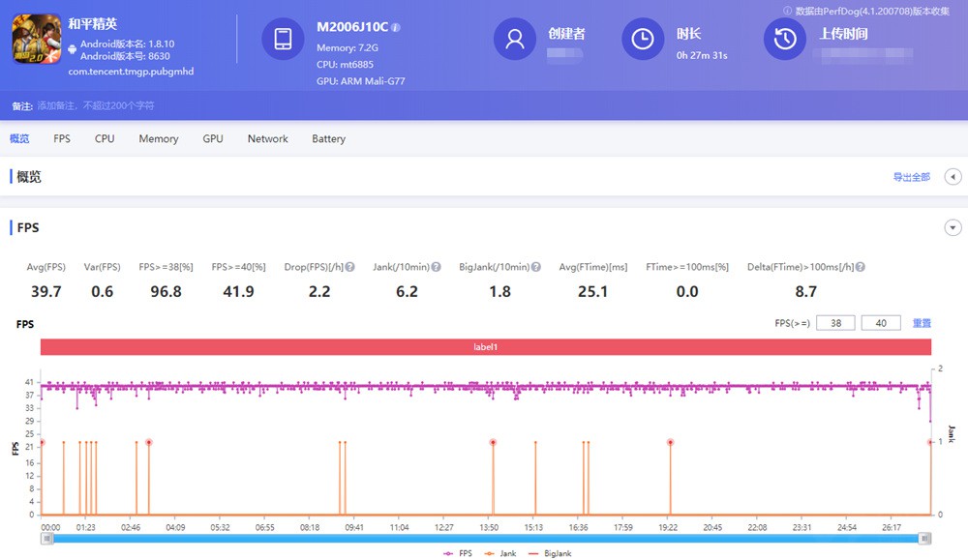Click the FPS threshold field showing 38

coord(836,323)
